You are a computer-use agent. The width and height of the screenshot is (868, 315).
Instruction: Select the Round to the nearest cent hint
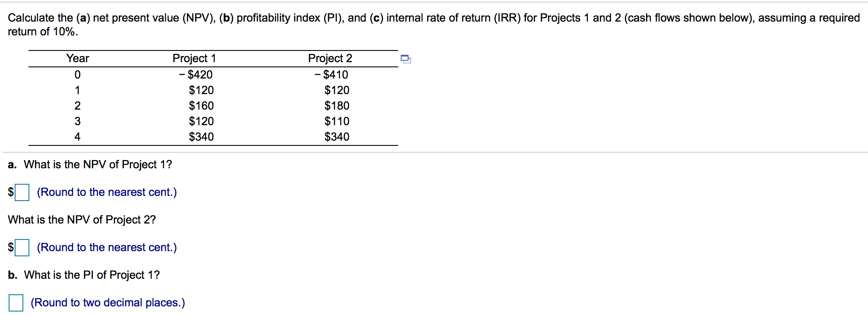108,192
